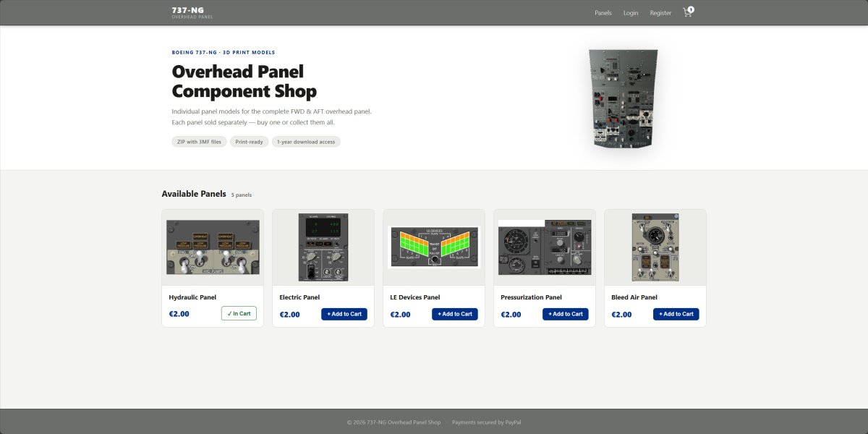Add the Electric Panel to cart
Viewport: 868px width, 434px height.
(344, 314)
